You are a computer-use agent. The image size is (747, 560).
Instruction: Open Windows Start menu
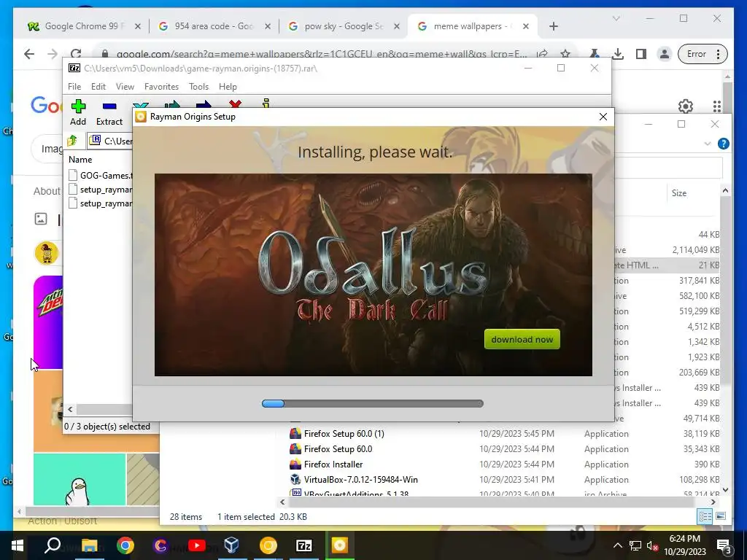tap(18, 545)
